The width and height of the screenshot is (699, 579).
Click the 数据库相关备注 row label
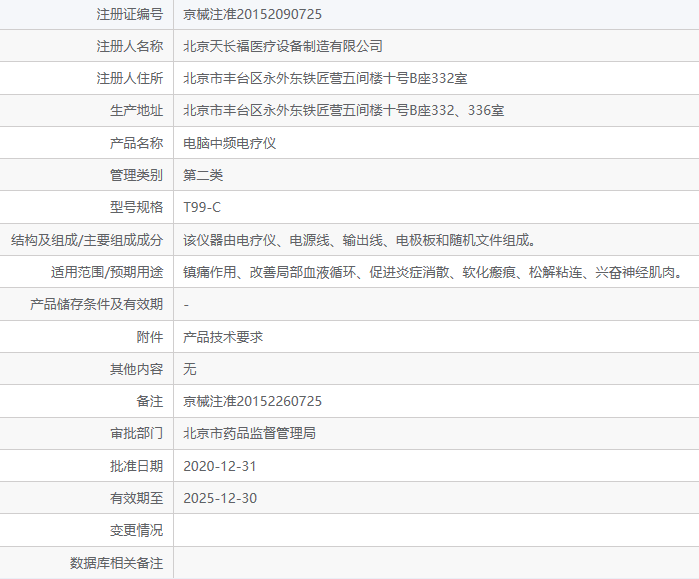point(116,563)
